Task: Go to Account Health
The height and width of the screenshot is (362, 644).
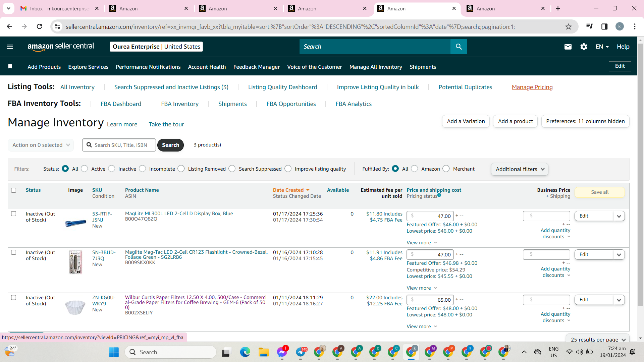Action: click(x=207, y=67)
